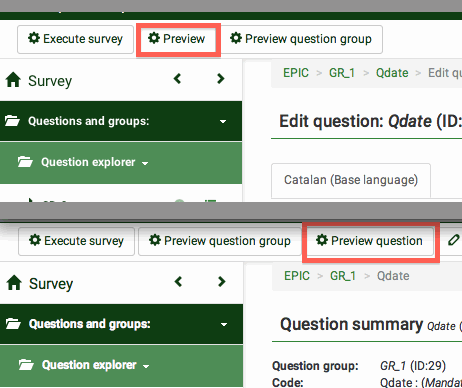Click the left chevron in the top Survey sidebar
The image size is (462, 388).
point(177,79)
